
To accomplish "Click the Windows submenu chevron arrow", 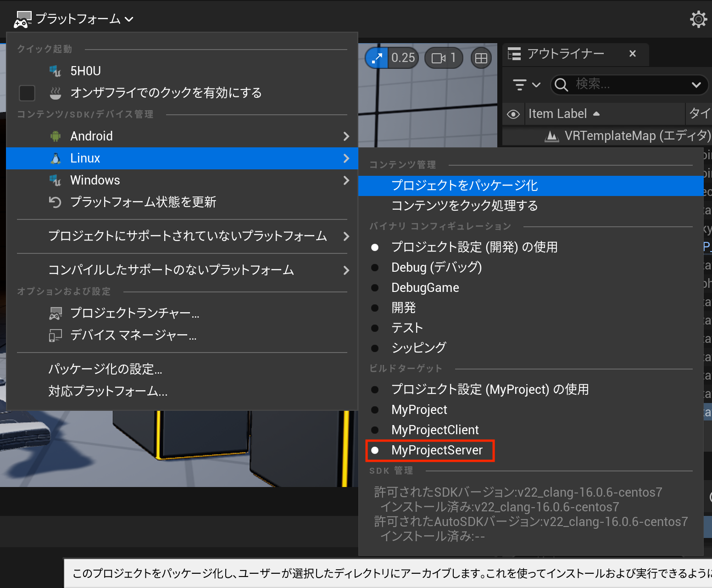I will point(346,180).
